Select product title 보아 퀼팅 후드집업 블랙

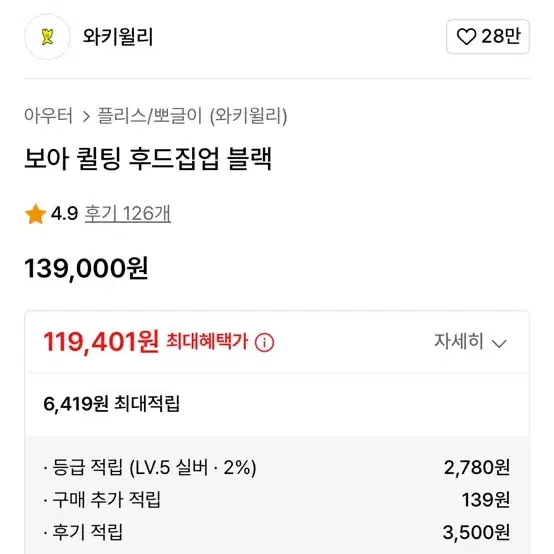pos(148,159)
